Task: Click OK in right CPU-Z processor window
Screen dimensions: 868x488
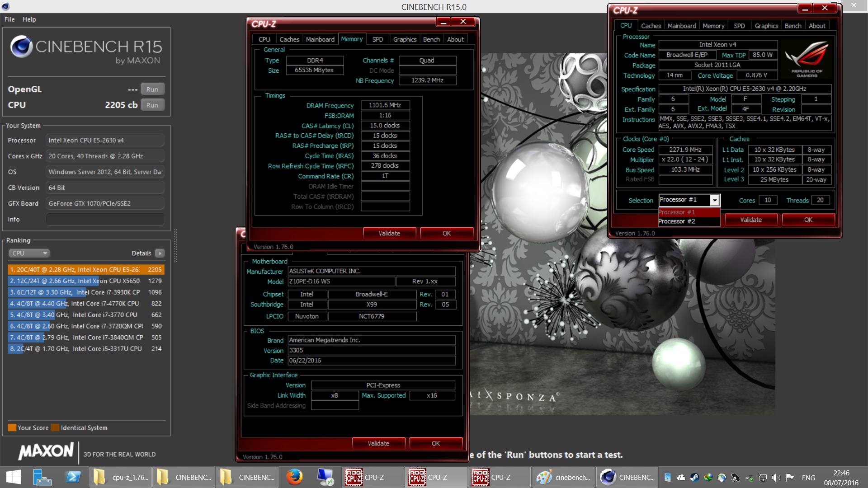Action: click(808, 220)
